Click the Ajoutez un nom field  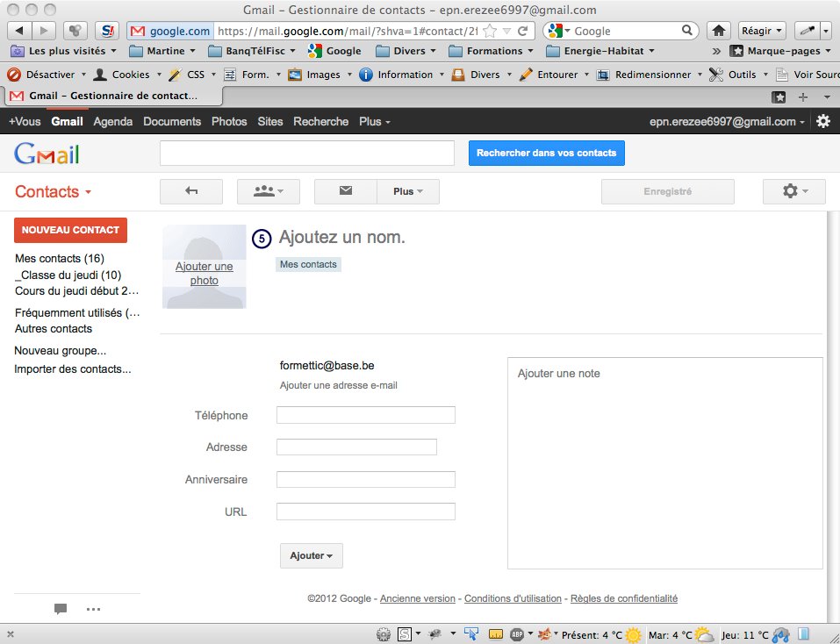click(341, 237)
